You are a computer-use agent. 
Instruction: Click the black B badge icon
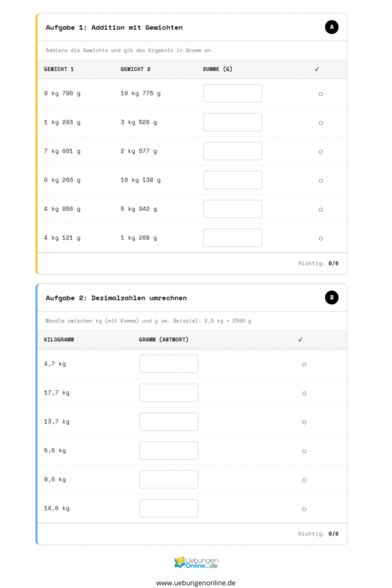coord(332,297)
